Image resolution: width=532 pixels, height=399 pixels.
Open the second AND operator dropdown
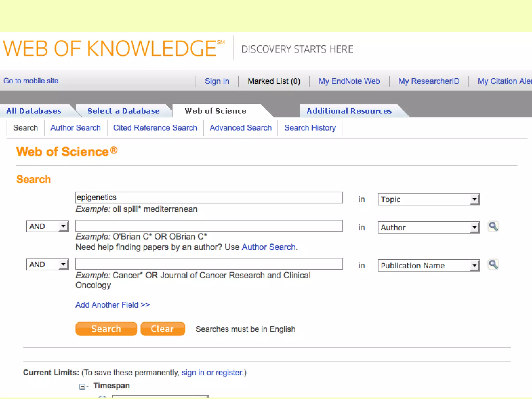47,264
